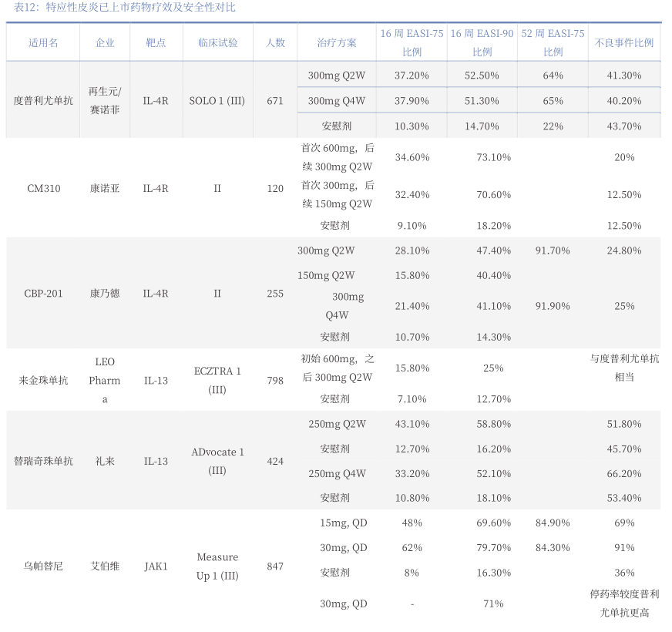672x632 pixels.
Task: Select the 企业 column header
Action: point(105,43)
